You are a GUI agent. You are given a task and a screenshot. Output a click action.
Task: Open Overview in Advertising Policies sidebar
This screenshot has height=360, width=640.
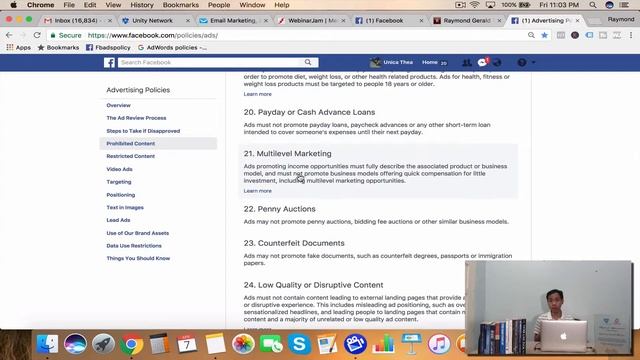coord(118,105)
